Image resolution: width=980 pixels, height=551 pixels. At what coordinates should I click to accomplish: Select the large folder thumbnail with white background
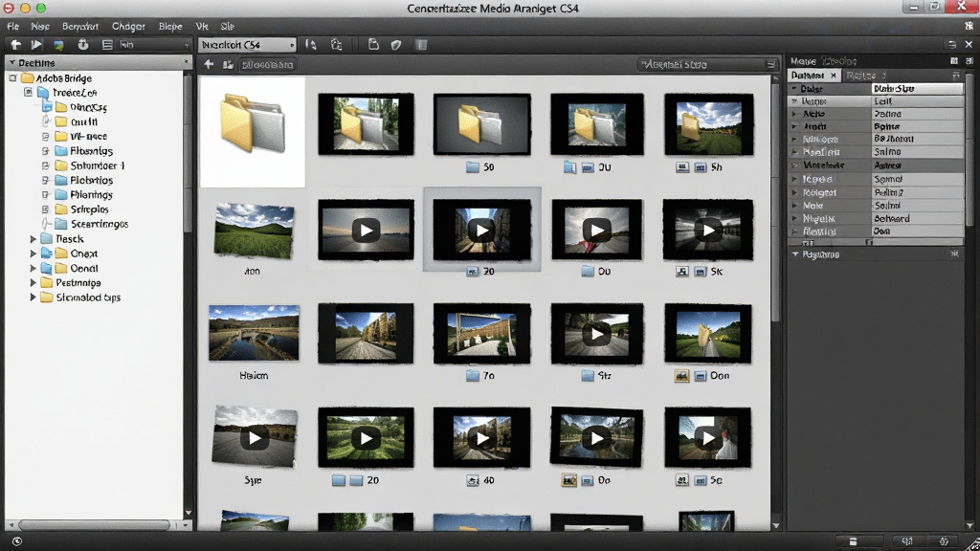pos(253,132)
